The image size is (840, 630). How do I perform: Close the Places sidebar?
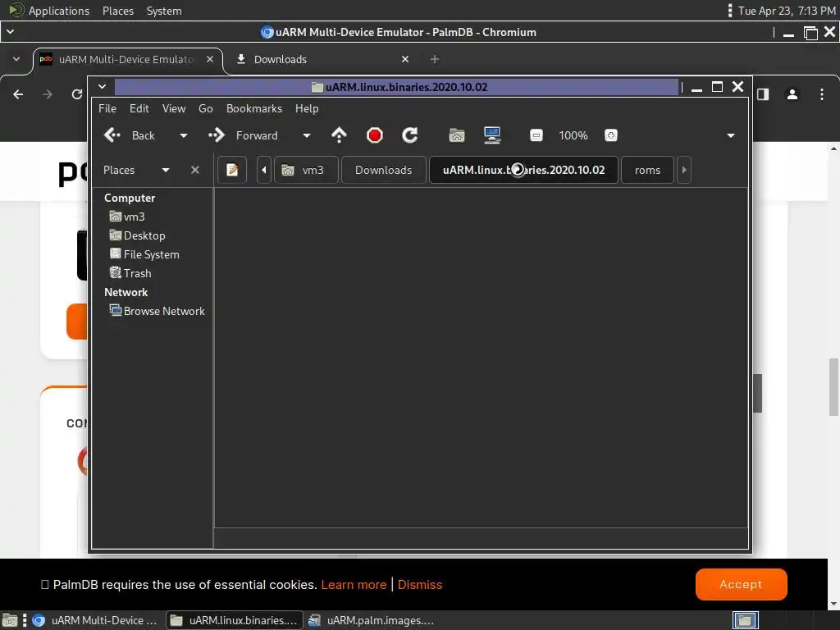[195, 170]
